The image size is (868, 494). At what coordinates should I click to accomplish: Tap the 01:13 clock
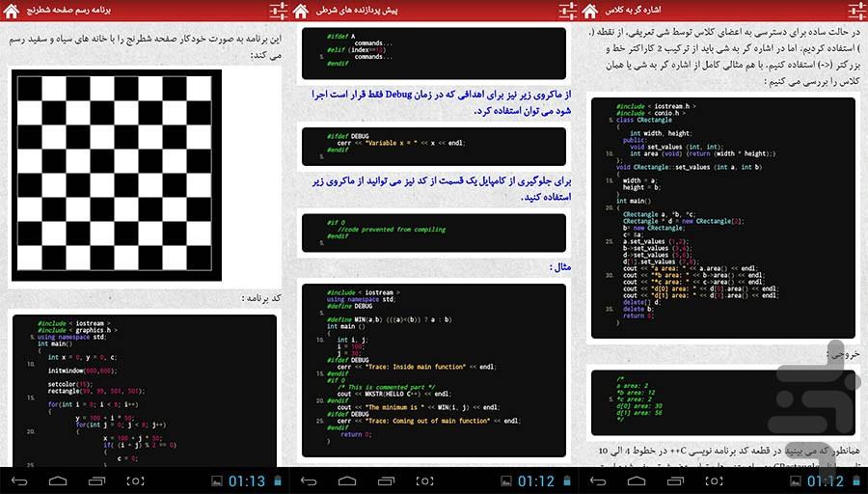click(247, 481)
